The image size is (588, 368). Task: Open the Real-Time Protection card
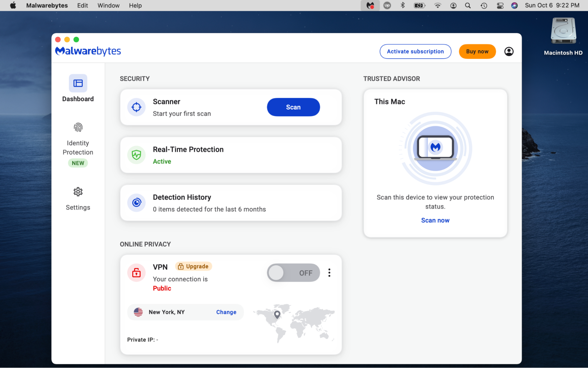click(x=231, y=155)
